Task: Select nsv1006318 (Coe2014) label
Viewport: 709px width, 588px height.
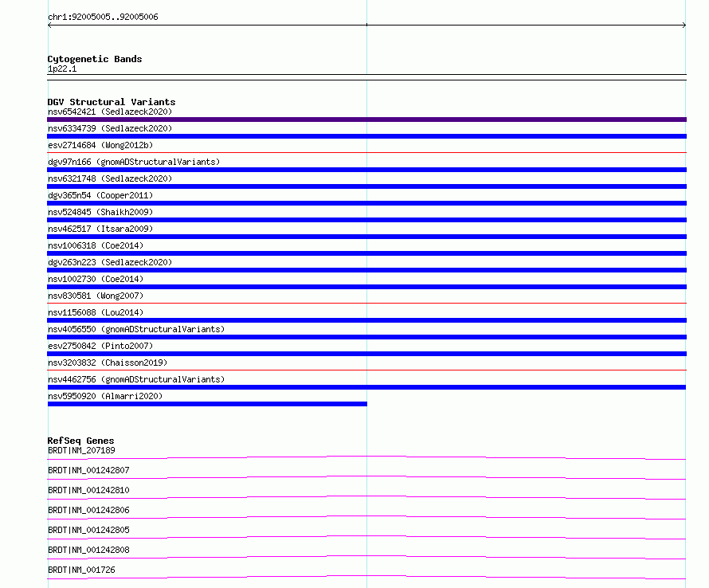Action: [x=96, y=245]
